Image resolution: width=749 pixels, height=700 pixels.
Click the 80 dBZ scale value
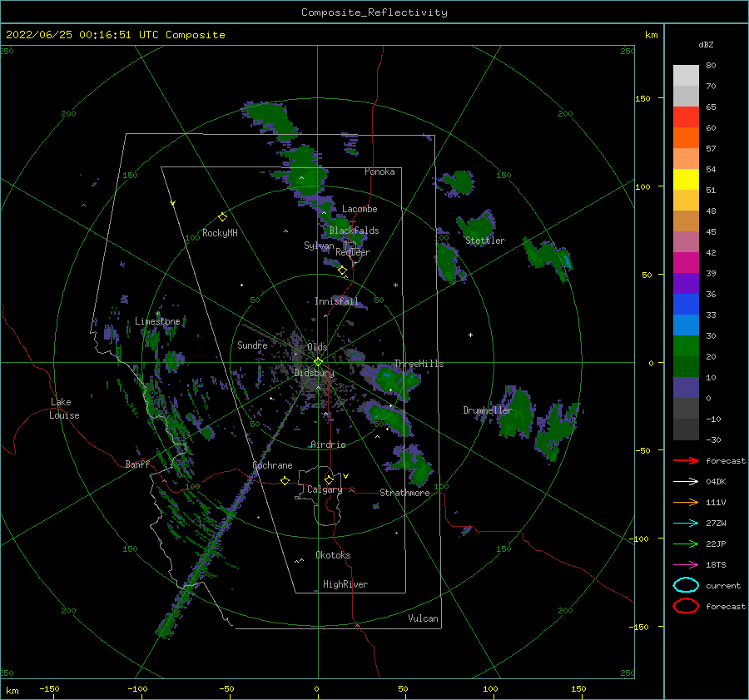pyautogui.click(x=711, y=66)
